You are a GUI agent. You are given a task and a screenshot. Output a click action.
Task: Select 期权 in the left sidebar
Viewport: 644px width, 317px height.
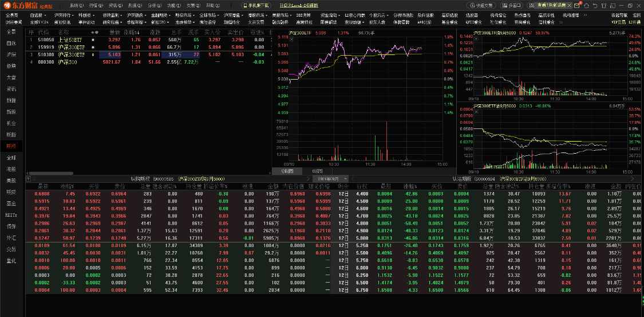point(11,146)
